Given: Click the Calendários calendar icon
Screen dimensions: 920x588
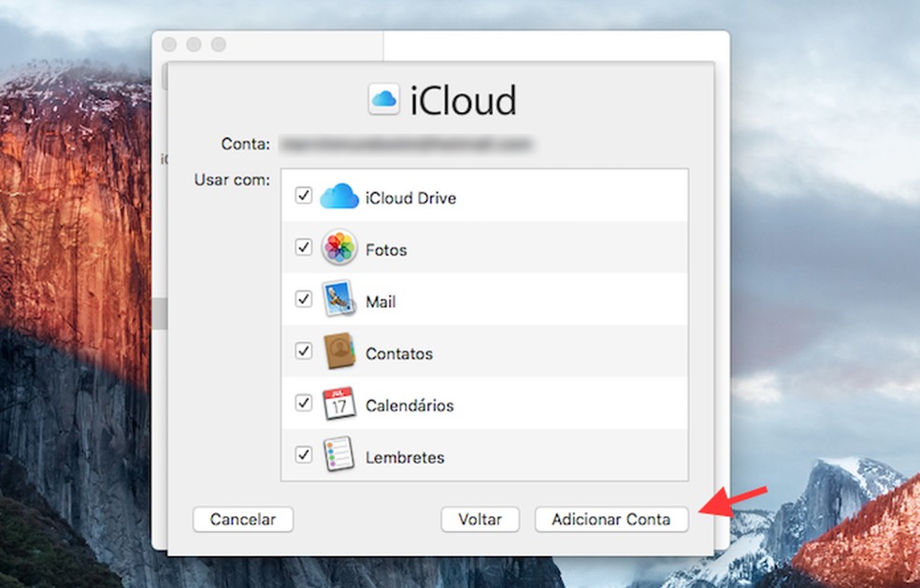Looking at the screenshot, I should tap(339, 403).
